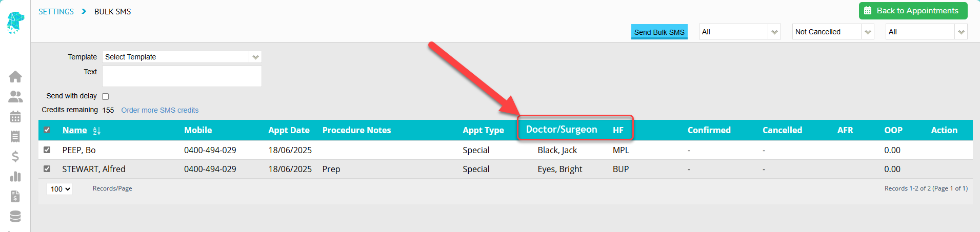
Task: Uncheck the checkbox for PEEP, Bo
Action: click(47, 150)
